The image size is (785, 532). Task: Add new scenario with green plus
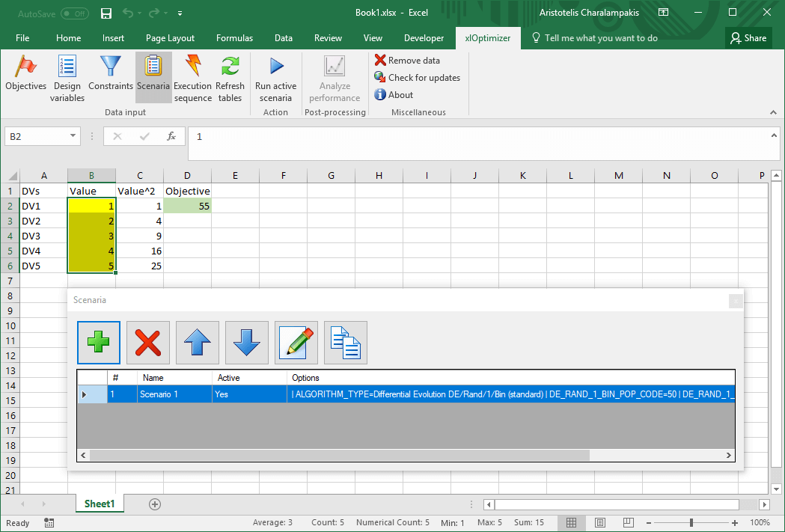99,343
